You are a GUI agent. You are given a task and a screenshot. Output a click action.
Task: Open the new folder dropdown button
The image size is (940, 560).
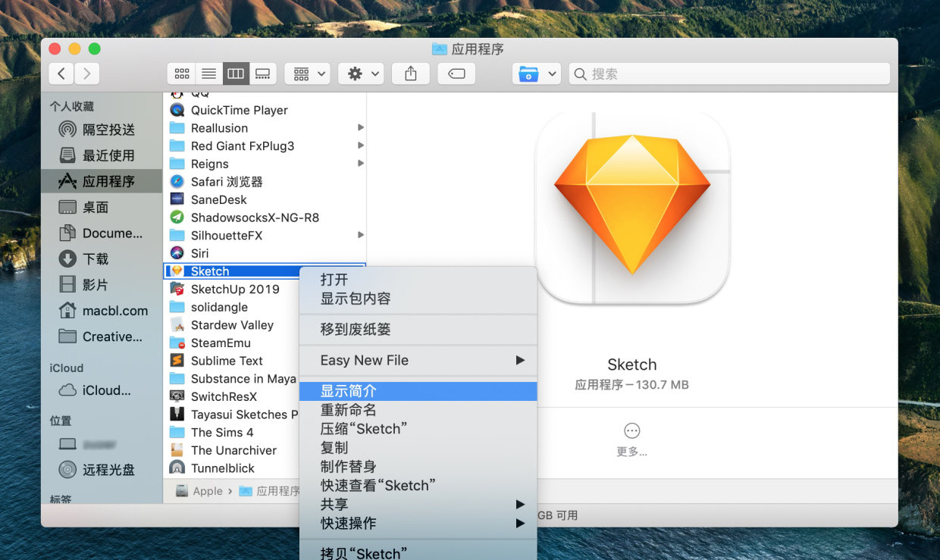[x=536, y=74]
